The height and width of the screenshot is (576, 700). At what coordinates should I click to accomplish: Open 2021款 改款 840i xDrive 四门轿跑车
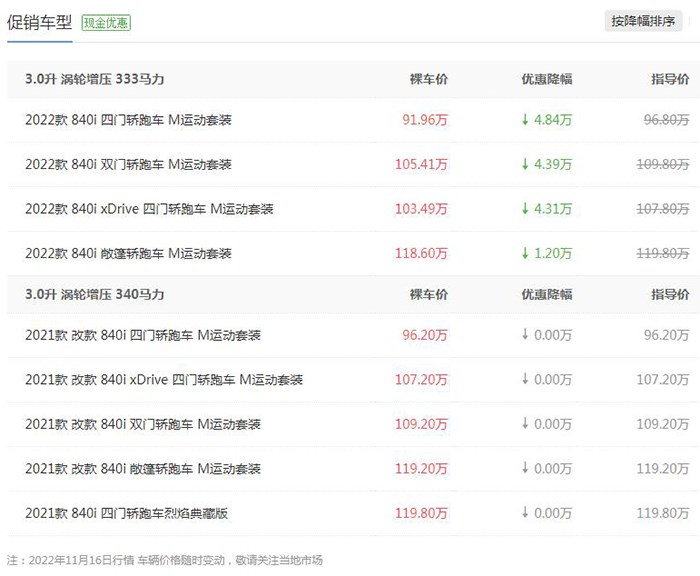click(x=164, y=380)
